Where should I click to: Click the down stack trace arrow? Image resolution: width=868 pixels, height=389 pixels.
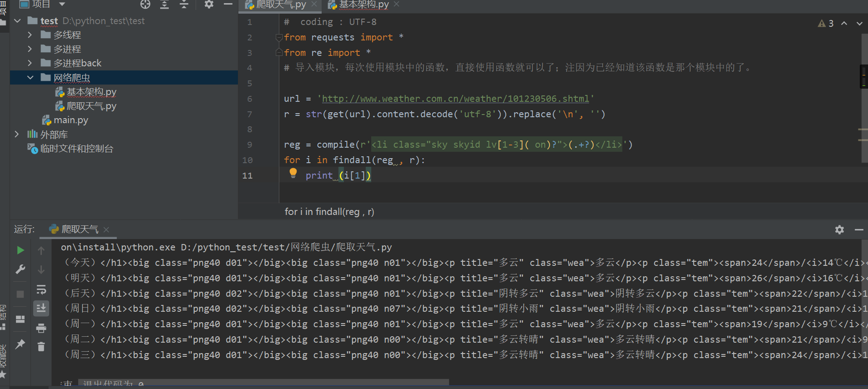point(41,269)
